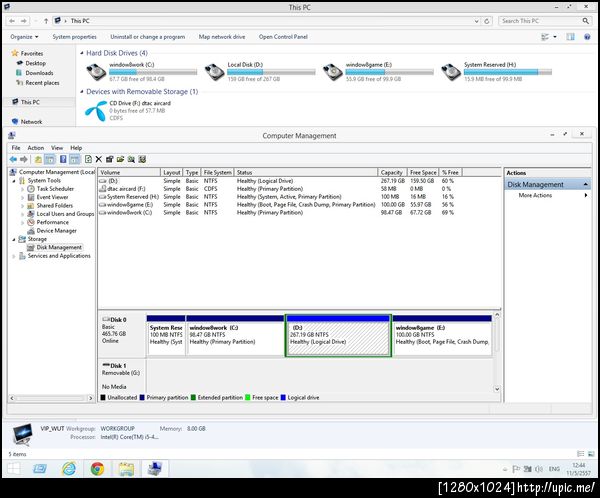Screen dimensions: 600x498
Task: Select the (D:) 267.19 GB logical drive block
Action: (338, 336)
